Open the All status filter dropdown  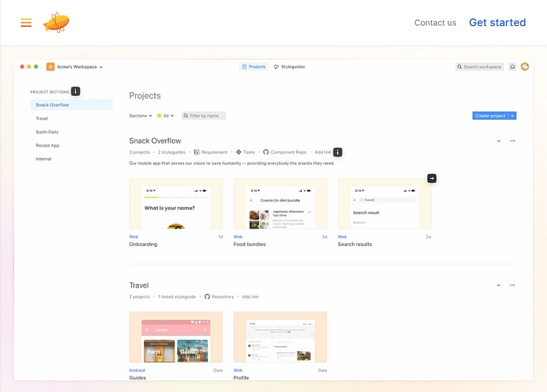(166, 116)
